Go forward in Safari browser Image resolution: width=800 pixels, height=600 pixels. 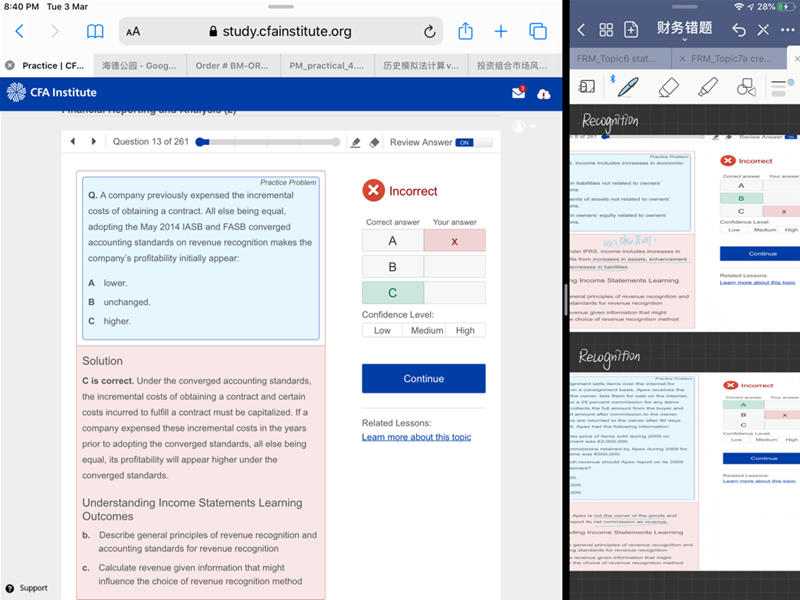(x=55, y=31)
